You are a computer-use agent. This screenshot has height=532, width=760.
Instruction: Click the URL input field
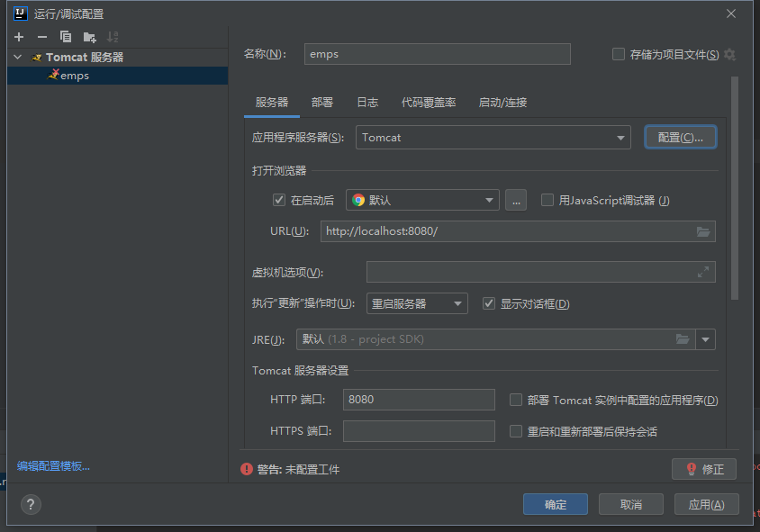(518, 231)
